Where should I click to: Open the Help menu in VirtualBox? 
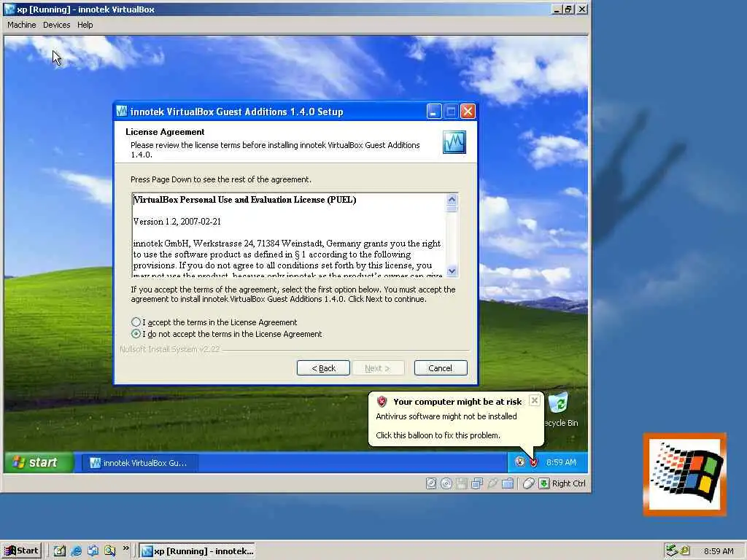tap(85, 25)
